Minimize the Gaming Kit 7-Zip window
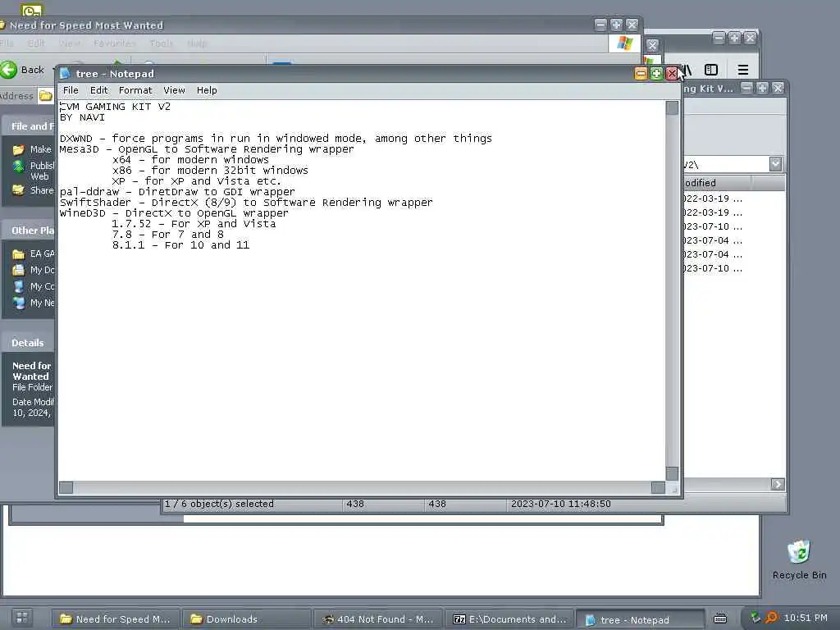840x630 pixels. [x=746, y=88]
